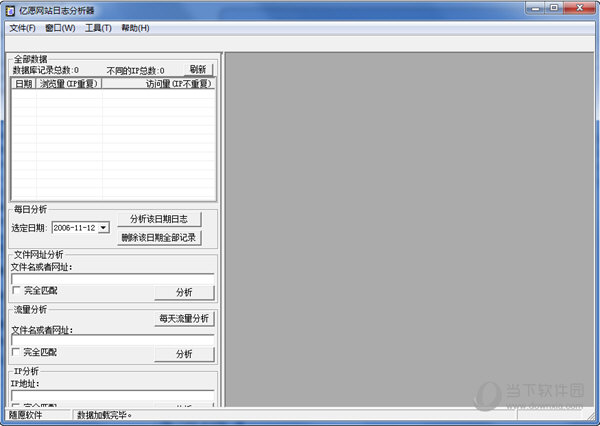Click the 访问量(IP不重复) column header
Image resolution: width=600 pixels, height=426 pixels.
pos(158,83)
